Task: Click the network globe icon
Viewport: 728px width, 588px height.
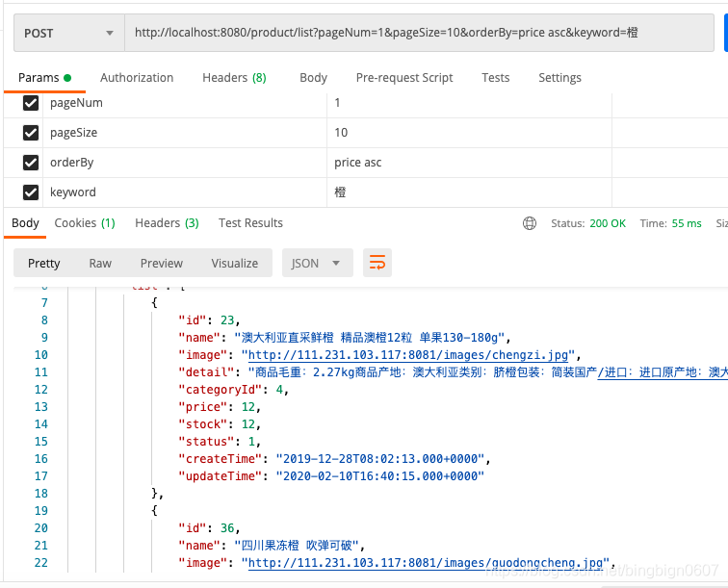Action: pyautogui.click(x=530, y=223)
